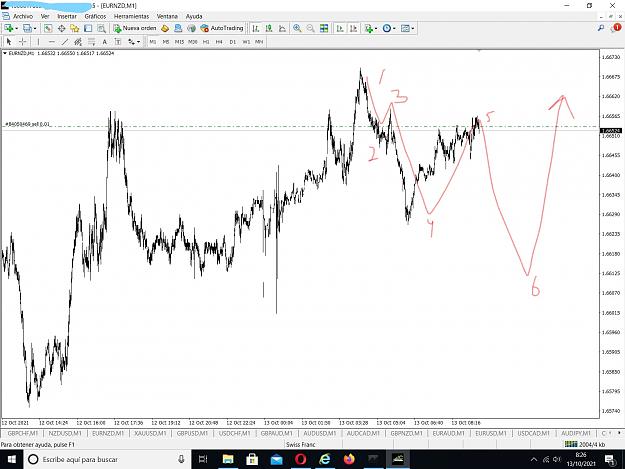This screenshot has height=469, width=625.
Task: Toggle chart shift icon
Action: [353, 28]
